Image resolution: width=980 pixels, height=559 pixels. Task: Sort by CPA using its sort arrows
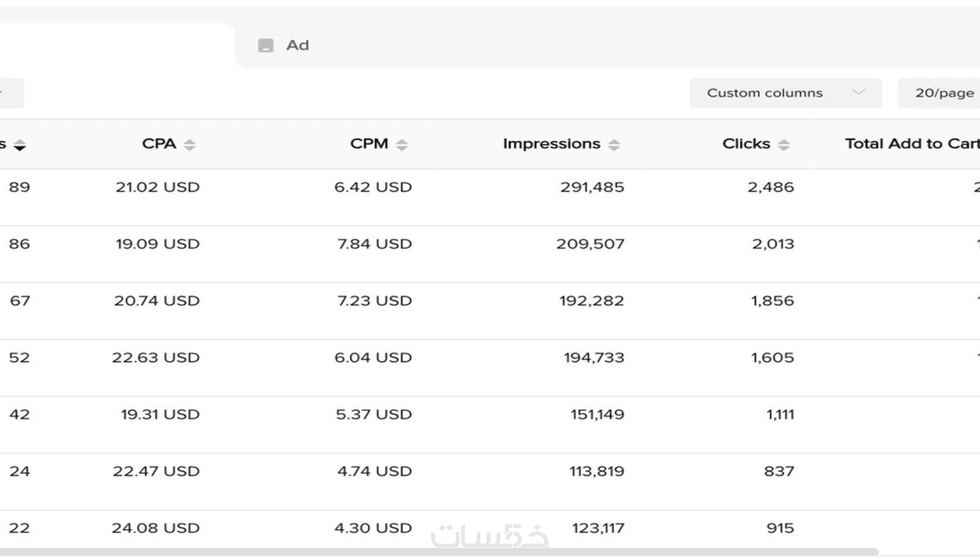coord(190,145)
